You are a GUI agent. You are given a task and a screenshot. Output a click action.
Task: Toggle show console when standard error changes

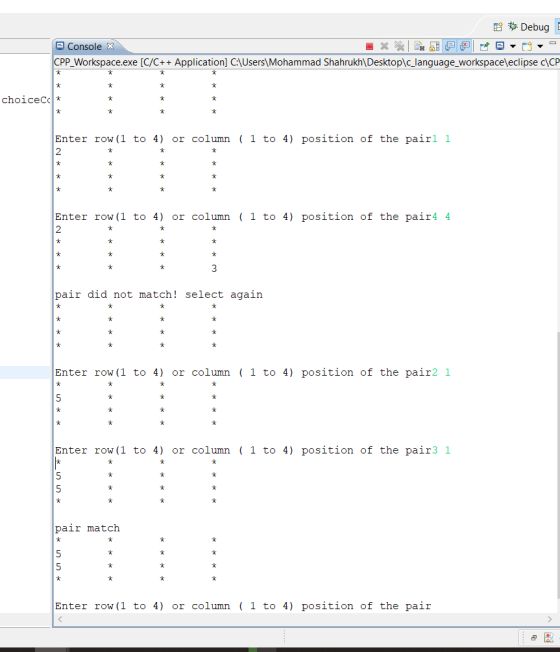[x=465, y=46]
